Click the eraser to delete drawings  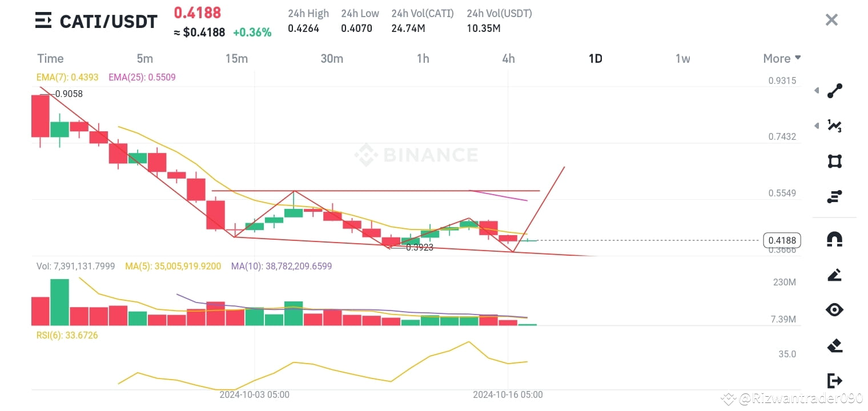[834, 345]
